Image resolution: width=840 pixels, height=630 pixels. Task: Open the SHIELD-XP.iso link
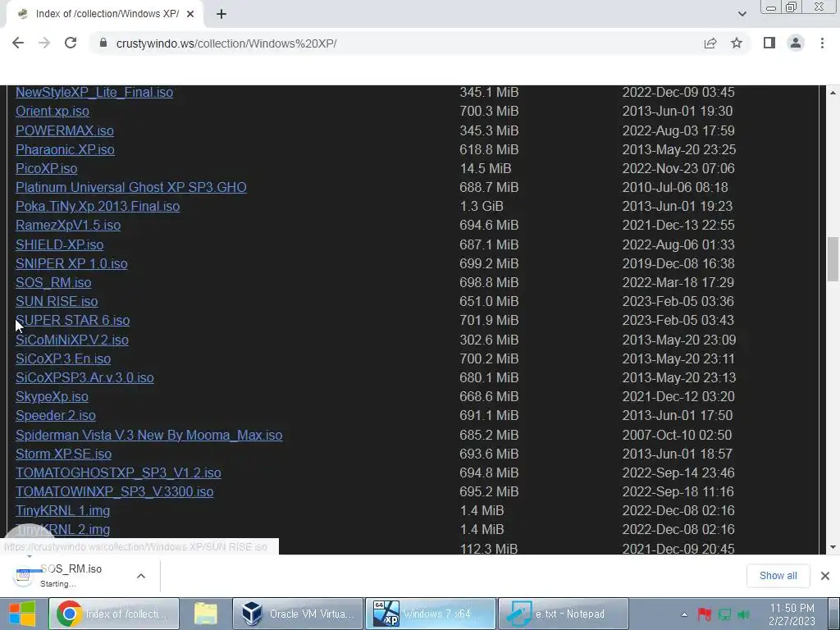(59, 244)
